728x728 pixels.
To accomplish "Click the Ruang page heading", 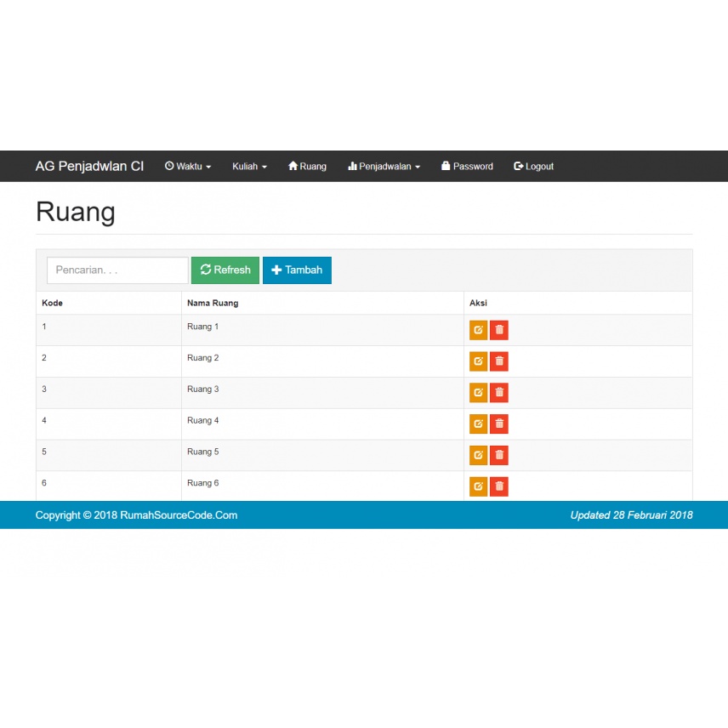I will coord(75,212).
